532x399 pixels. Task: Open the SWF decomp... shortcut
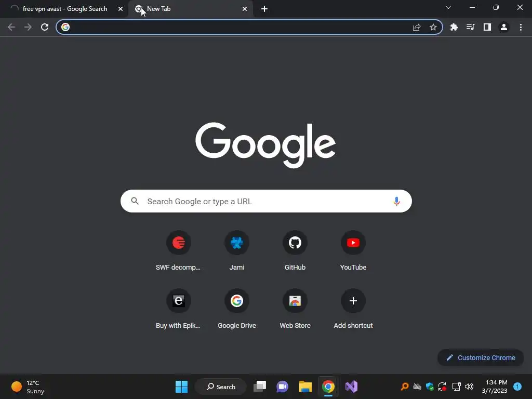tap(179, 251)
